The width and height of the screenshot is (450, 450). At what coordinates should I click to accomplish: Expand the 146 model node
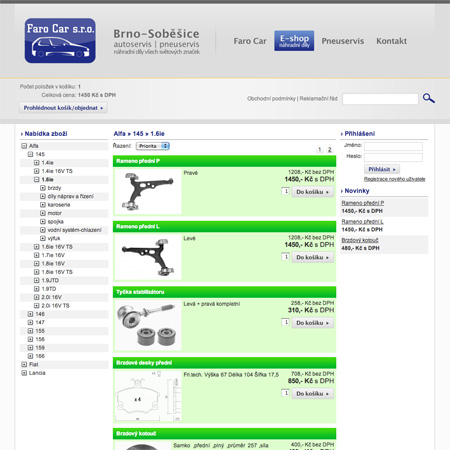(x=30, y=314)
